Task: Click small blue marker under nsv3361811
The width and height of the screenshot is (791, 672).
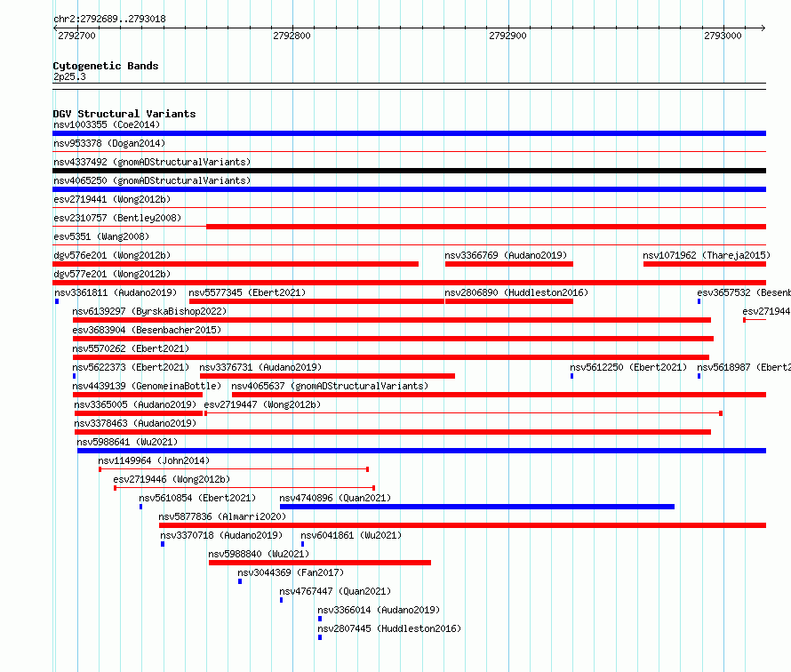Action: (57, 301)
